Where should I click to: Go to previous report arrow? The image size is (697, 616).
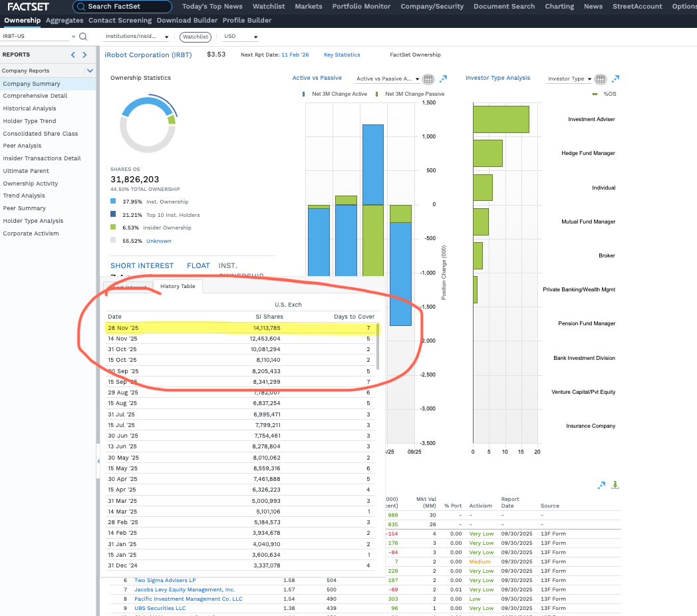[73, 55]
